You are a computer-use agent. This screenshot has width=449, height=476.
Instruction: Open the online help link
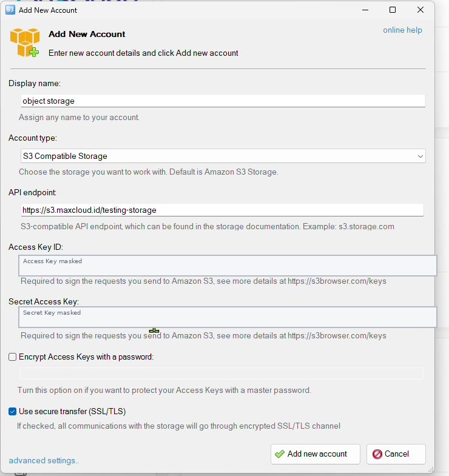[402, 30]
